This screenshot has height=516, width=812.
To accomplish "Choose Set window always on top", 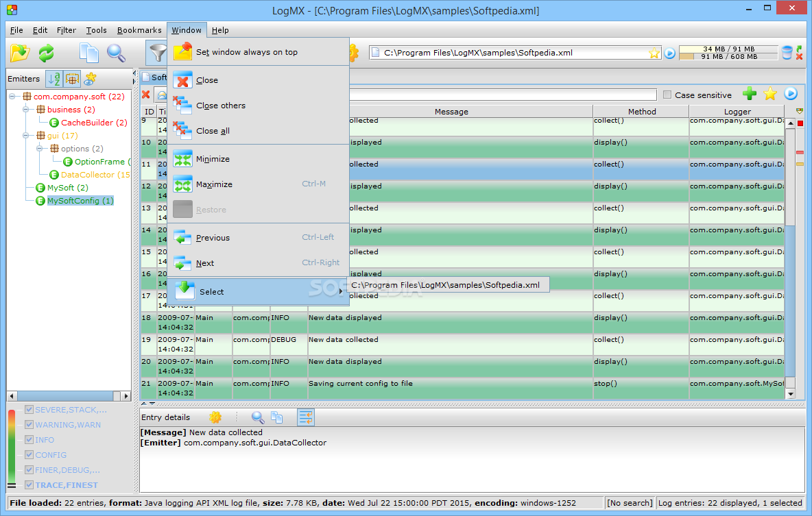I will [x=258, y=52].
